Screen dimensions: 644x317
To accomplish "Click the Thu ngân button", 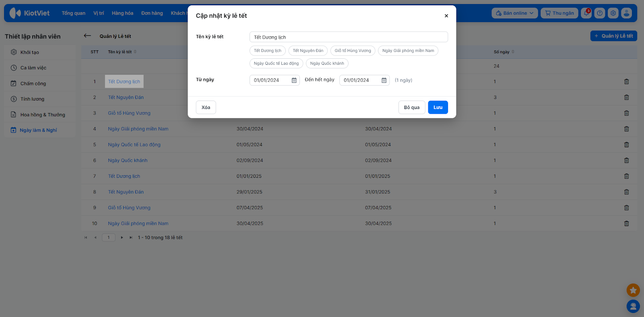I will (x=559, y=13).
